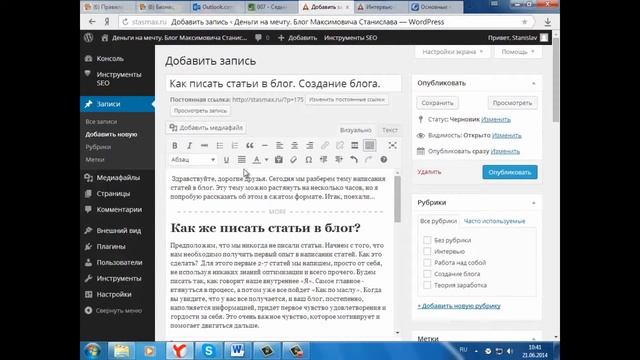
Task: Click 'Изменить' link next to status 'Черновик'
Action: [496, 120]
